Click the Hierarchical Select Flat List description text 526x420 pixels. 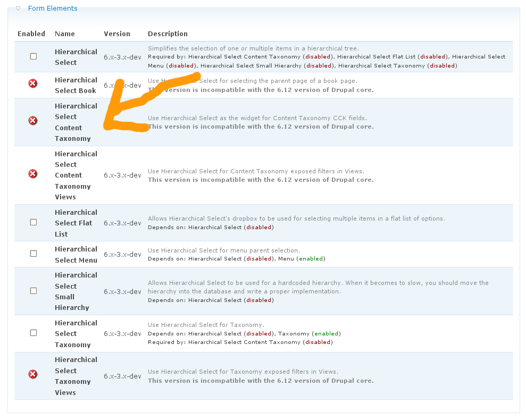(x=296, y=219)
